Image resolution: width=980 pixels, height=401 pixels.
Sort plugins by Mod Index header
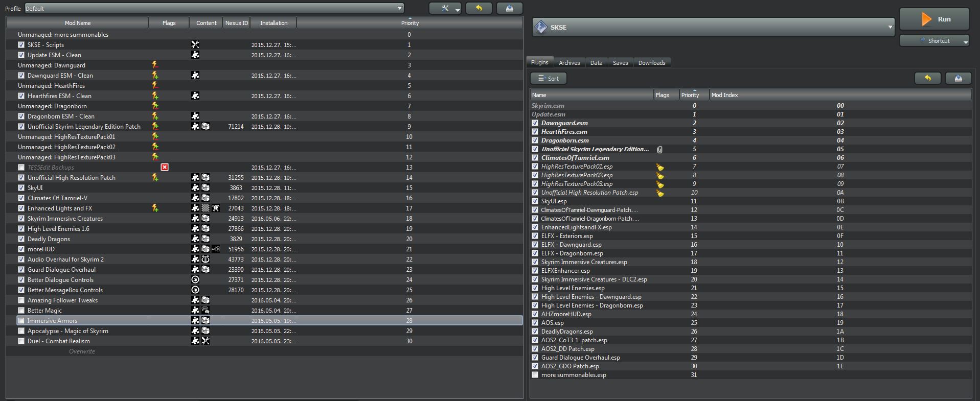pyautogui.click(x=840, y=95)
